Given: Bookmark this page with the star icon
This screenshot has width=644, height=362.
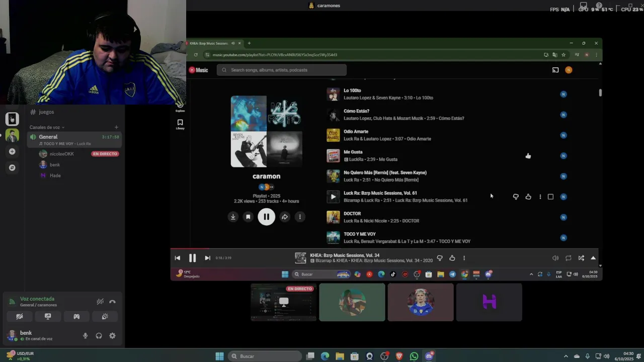Looking at the screenshot, I should 563,55.
